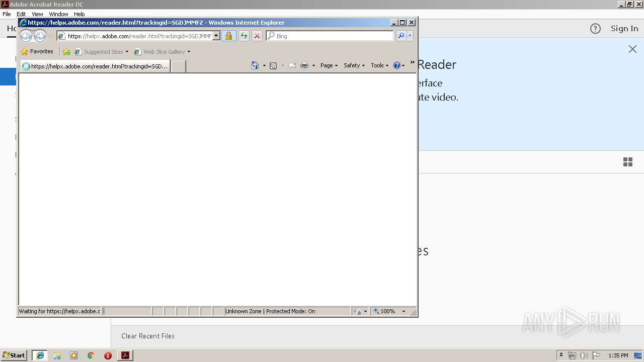Click the green Refresh icon
The height and width of the screenshot is (362, 644).
pyautogui.click(x=244, y=36)
